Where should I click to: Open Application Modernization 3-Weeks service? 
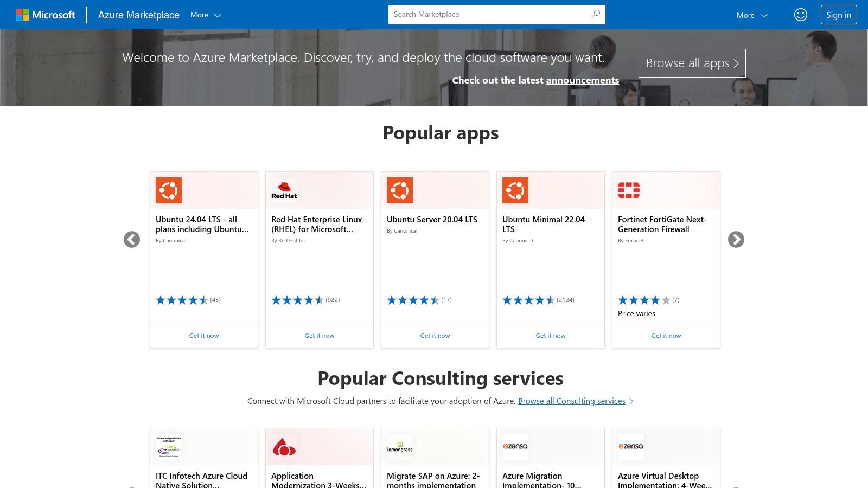(318, 480)
